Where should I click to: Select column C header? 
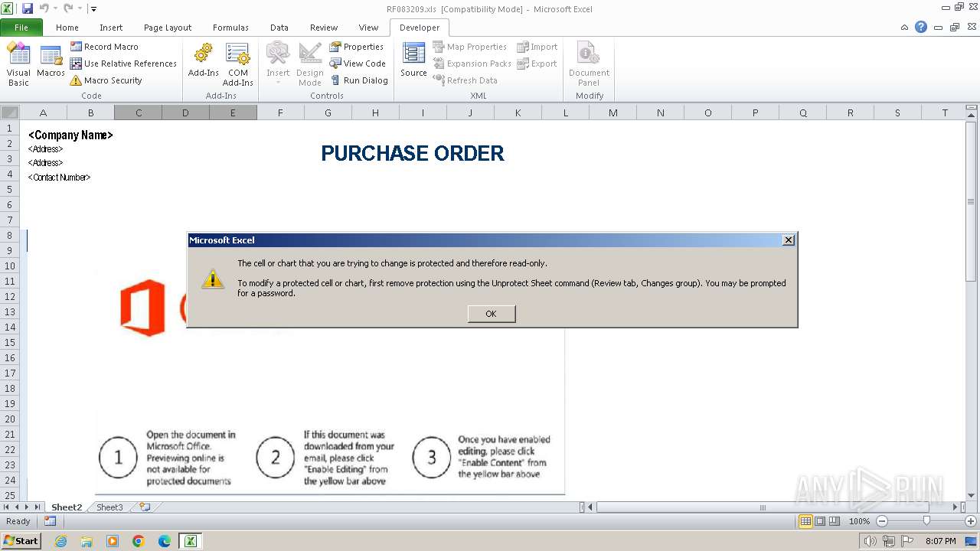(x=139, y=112)
